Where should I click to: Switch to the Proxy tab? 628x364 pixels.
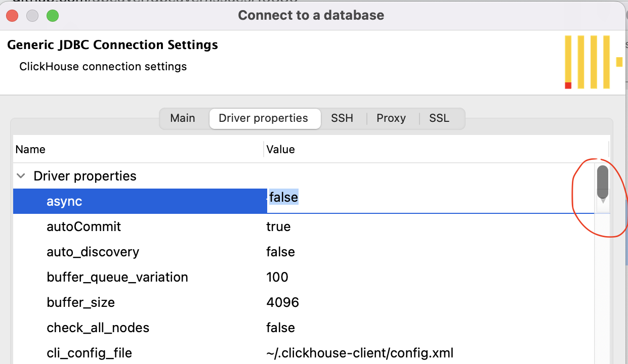pos(391,118)
